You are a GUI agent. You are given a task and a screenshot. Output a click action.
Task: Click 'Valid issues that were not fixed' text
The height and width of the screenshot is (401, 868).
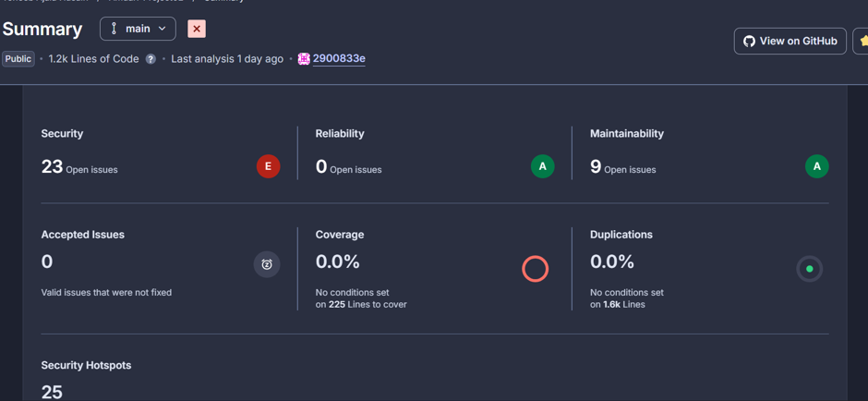(106, 292)
